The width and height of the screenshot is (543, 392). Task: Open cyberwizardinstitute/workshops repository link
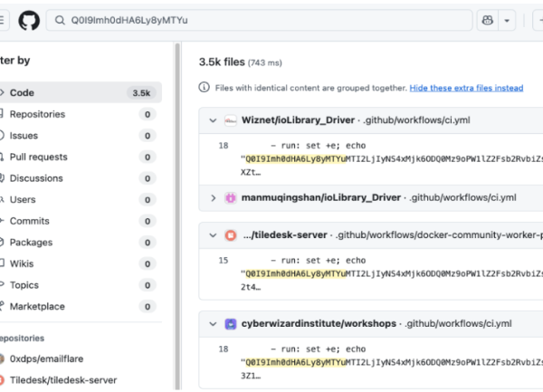coord(319,324)
